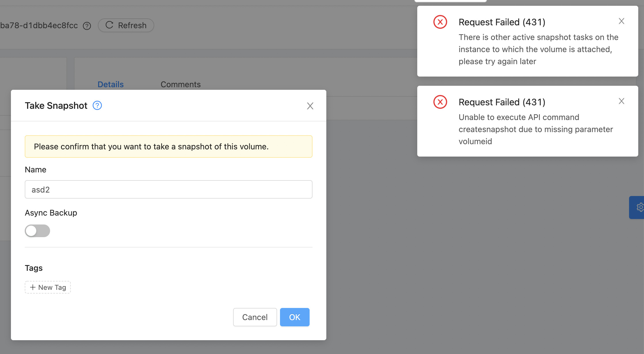Image resolution: width=644 pixels, height=354 pixels.
Task: Click the Take Snapshot dialog title
Action: (x=56, y=106)
